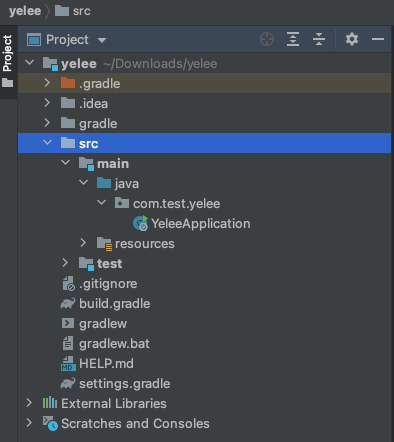
Task: Select the .gradle folder name
Action: pyautogui.click(x=100, y=83)
